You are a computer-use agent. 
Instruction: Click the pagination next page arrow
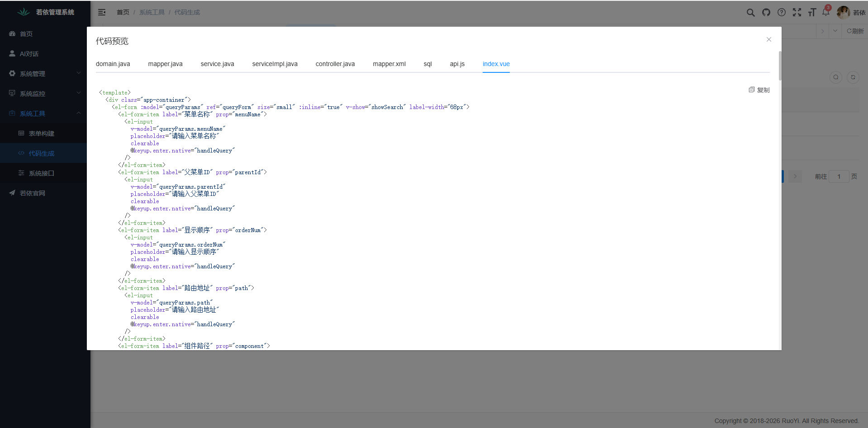pos(795,176)
